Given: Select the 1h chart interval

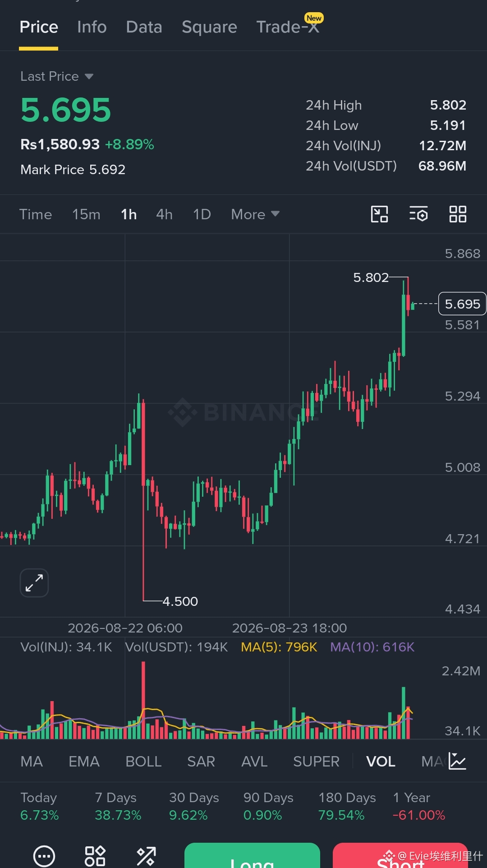Looking at the screenshot, I should pos(129,214).
